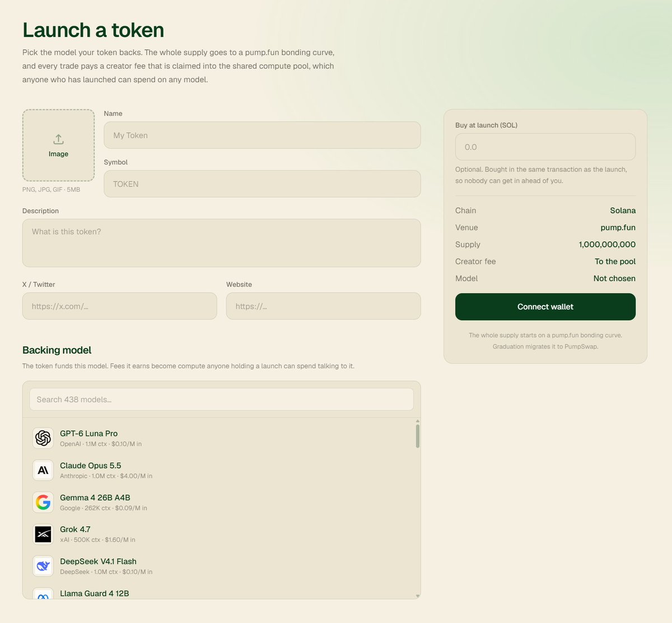This screenshot has height=623, width=672.
Task: Click the Anthropic · 1.0M ctx details line
Action: coord(106,476)
